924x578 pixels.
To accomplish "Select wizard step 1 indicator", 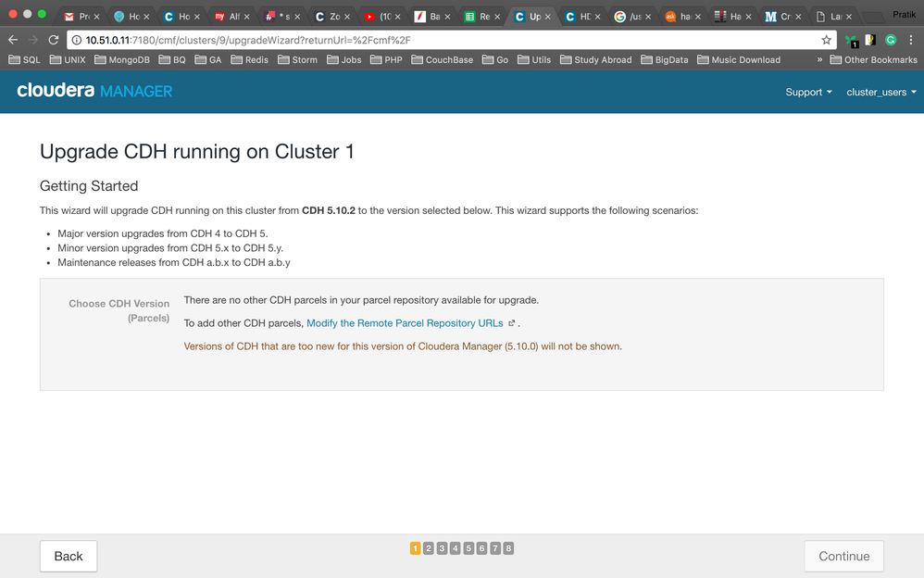I will (415, 548).
